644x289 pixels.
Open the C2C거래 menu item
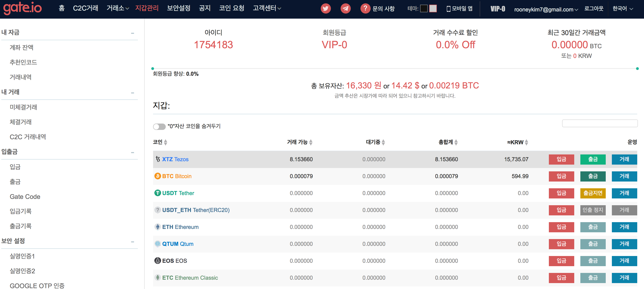[x=85, y=8]
